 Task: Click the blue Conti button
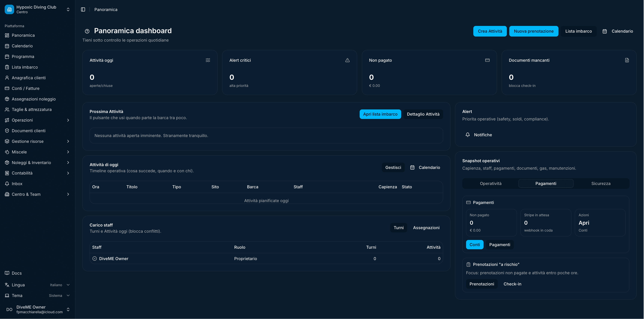click(474, 245)
